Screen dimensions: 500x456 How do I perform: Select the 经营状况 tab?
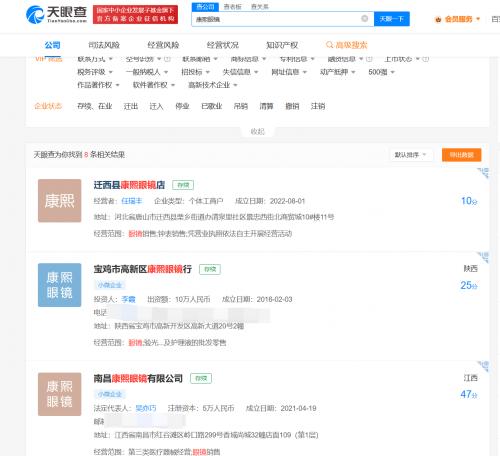coord(223,45)
